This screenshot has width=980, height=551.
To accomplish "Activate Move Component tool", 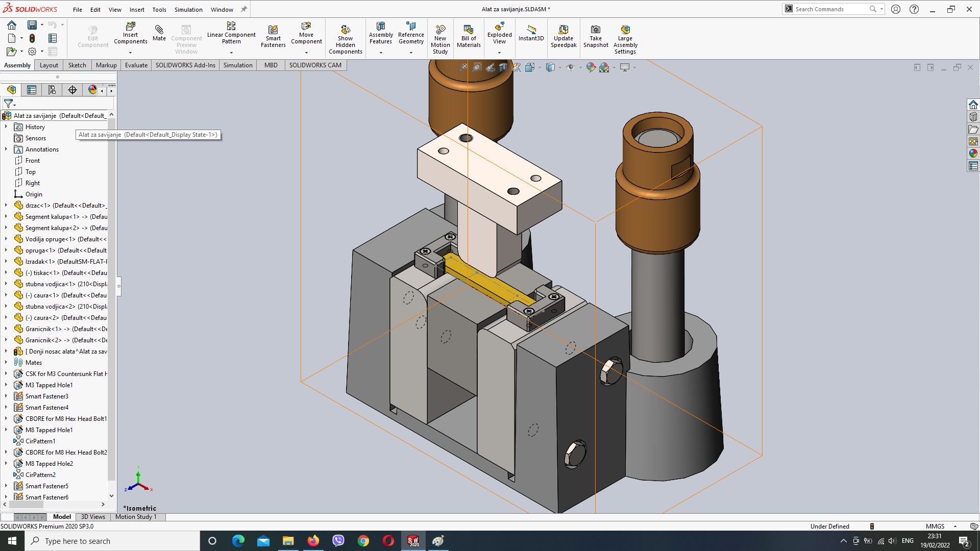I will tap(306, 34).
